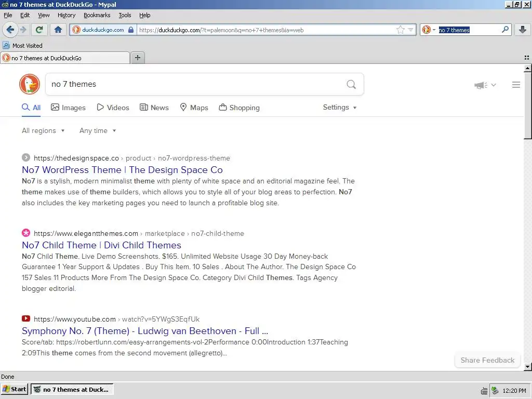Open Symphony No. 7 Beethoven result link
The height and width of the screenshot is (399, 532).
pos(145,331)
